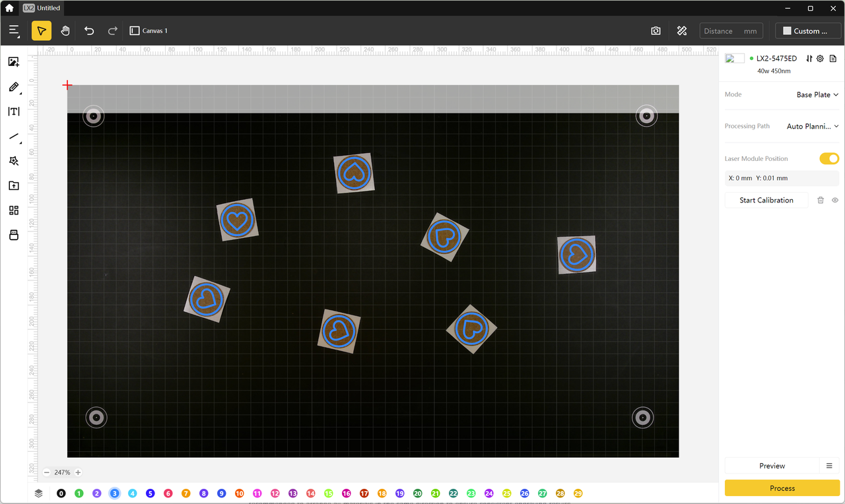The image size is (845, 504).
Task: Click the red crosshair laser origin marker
Action: coord(67,85)
